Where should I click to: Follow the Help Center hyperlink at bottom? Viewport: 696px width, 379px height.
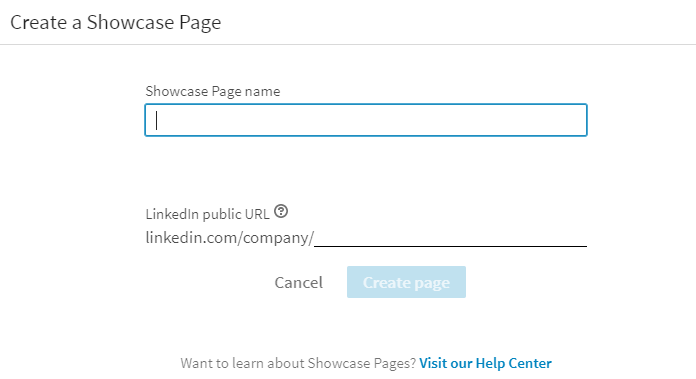485,363
